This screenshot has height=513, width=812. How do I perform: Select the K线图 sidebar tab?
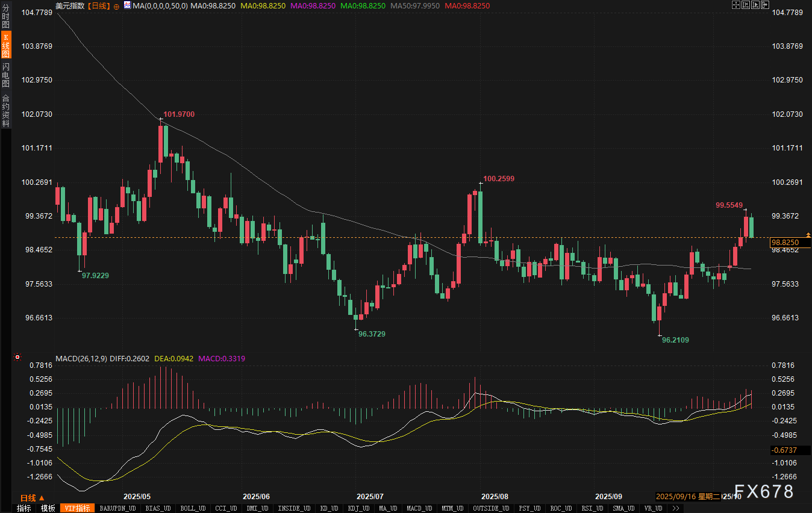pos(5,46)
